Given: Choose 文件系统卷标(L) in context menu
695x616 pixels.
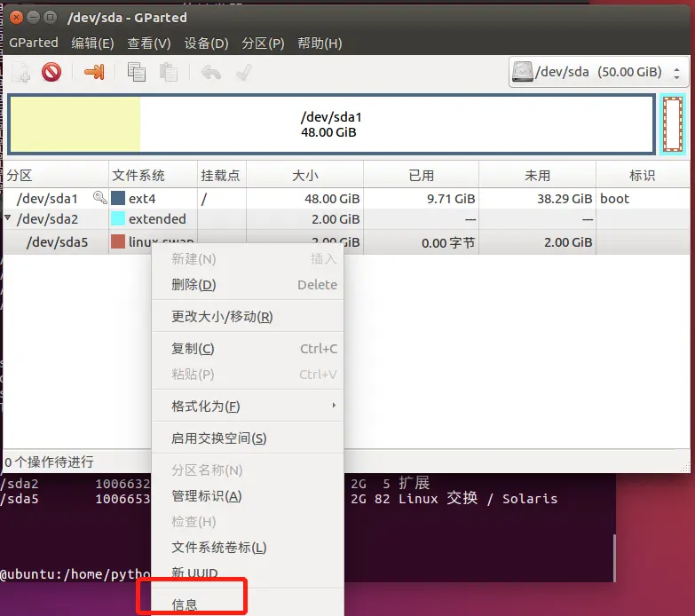Looking at the screenshot, I should pyautogui.click(x=248, y=548).
